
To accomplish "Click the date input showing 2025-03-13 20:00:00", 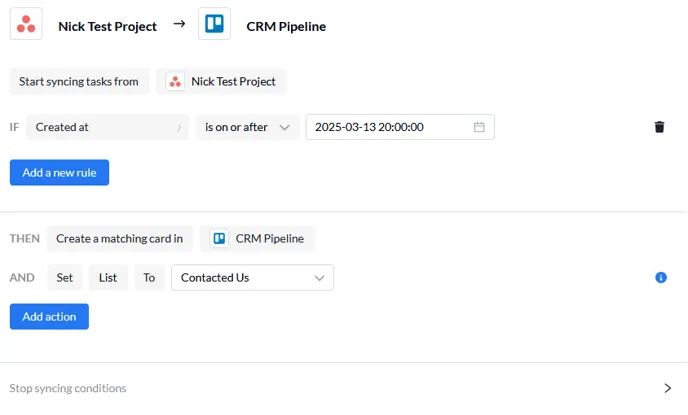I will pyautogui.click(x=400, y=127).
